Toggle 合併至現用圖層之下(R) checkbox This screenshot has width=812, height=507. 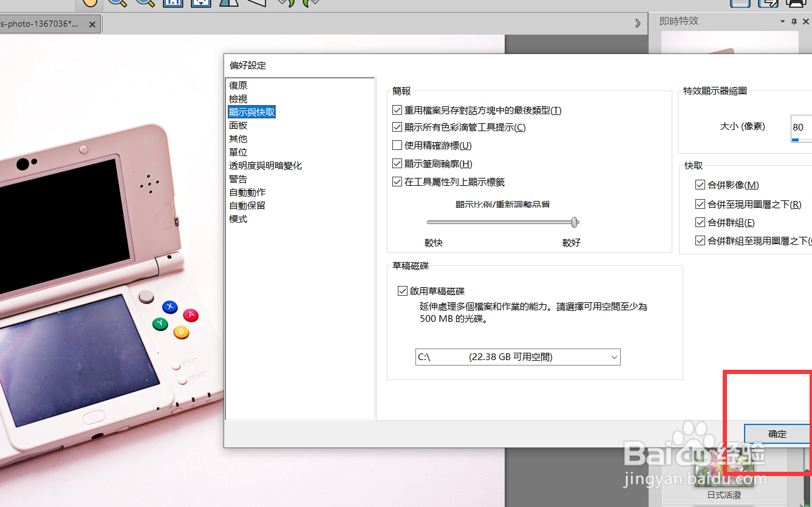click(x=700, y=205)
